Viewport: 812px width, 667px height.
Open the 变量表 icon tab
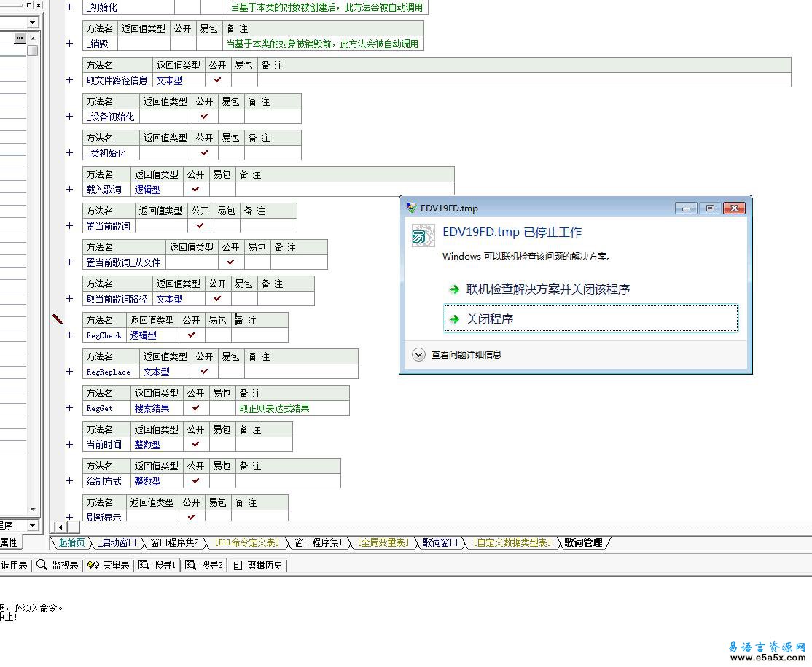point(93,564)
